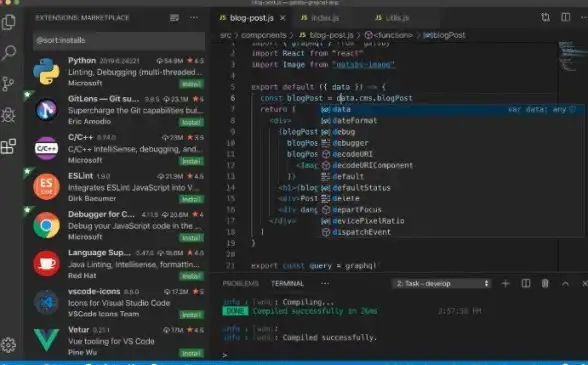Click the <function> breadcrumb segment

pos(389,35)
